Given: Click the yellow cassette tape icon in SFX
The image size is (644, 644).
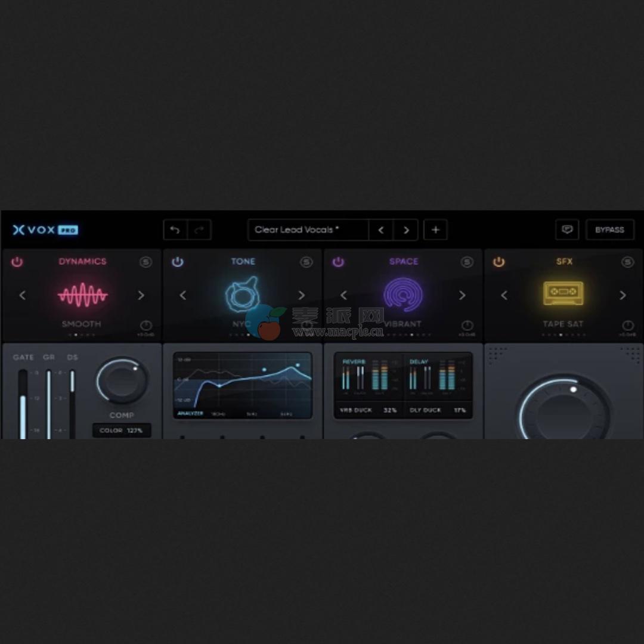Looking at the screenshot, I should pos(563,292).
